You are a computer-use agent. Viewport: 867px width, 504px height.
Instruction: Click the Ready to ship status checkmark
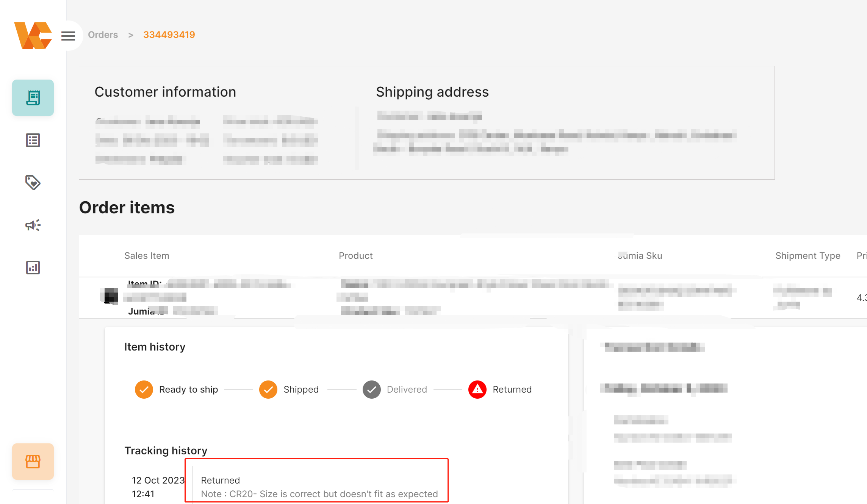144,390
